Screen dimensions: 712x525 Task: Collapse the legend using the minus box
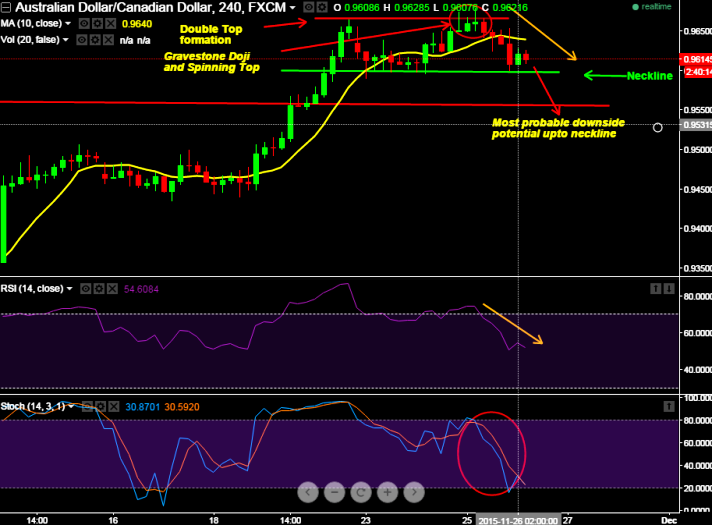click(5, 7)
